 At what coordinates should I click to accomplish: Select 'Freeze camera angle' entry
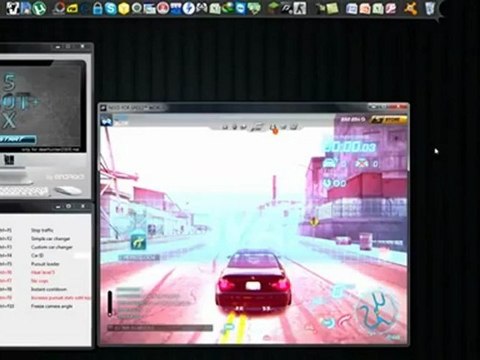[51, 306]
